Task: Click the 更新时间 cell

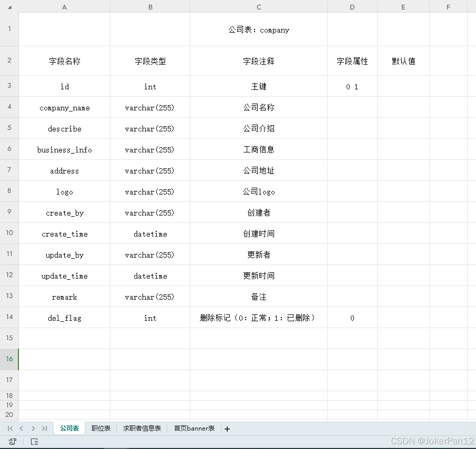Action: pyautogui.click(x=259, y=276)
